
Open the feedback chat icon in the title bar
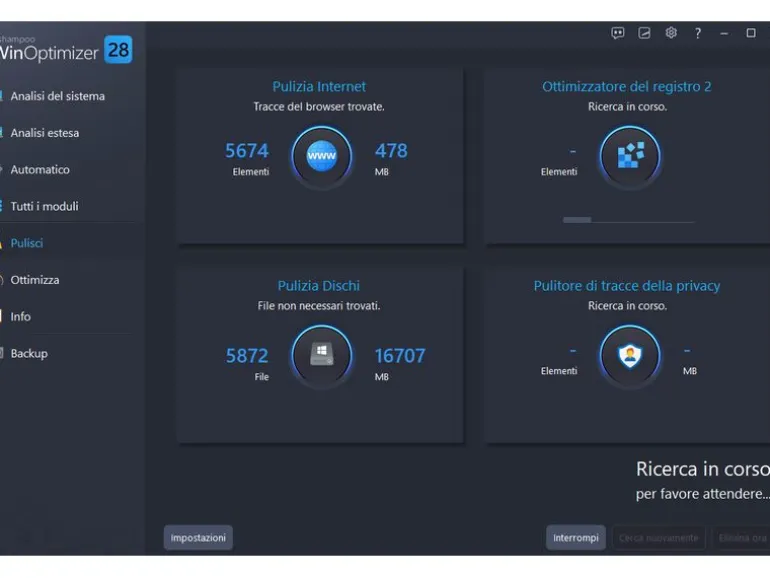618,33
